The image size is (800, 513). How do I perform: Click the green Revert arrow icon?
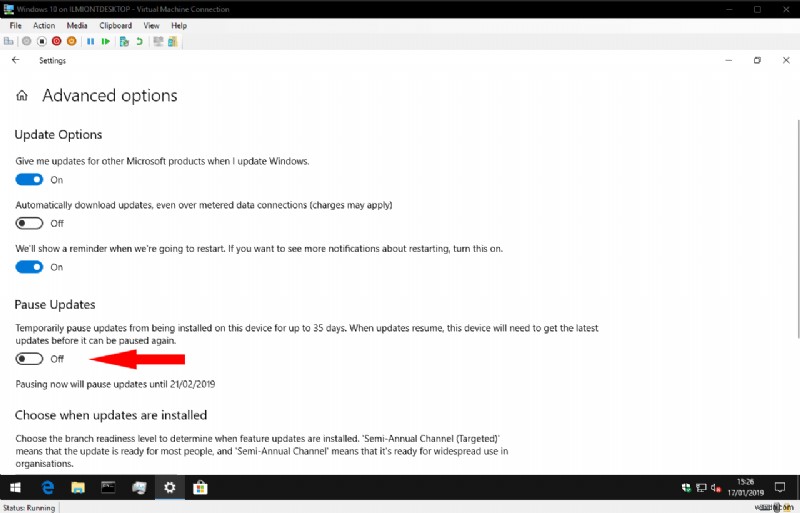point(139,41)
